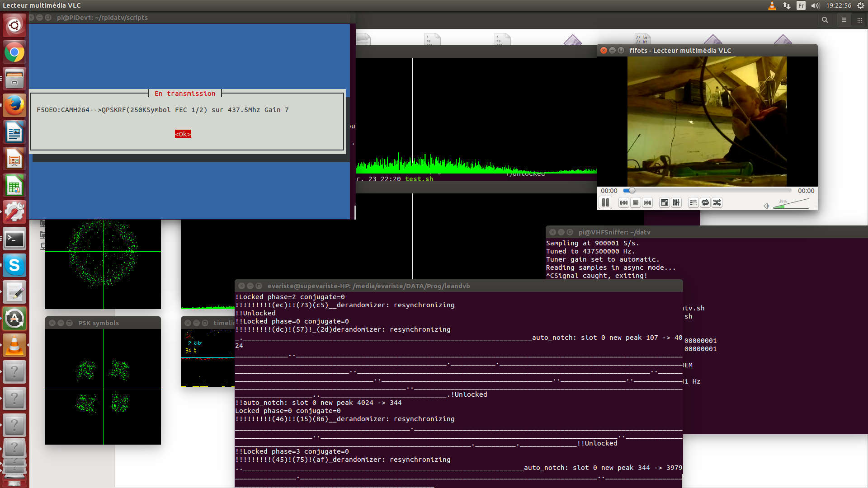Launch Firefox from the launcher
Viewport: 868px width, 488px height.
tap(14, 106)
